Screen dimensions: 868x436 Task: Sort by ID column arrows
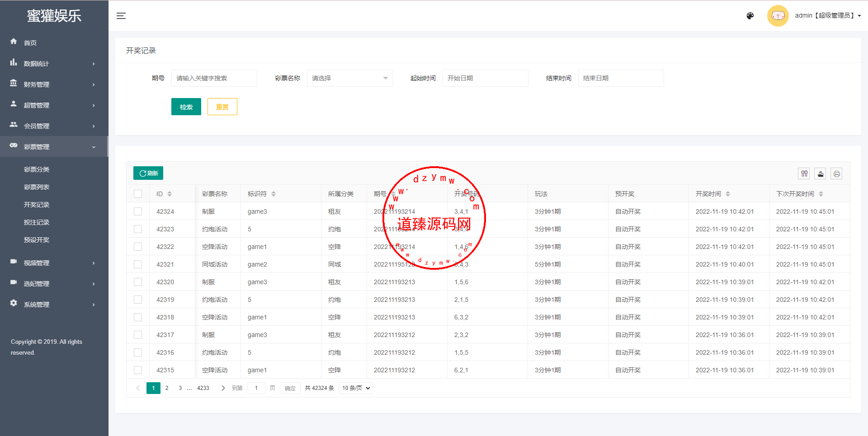pos(170,194)
